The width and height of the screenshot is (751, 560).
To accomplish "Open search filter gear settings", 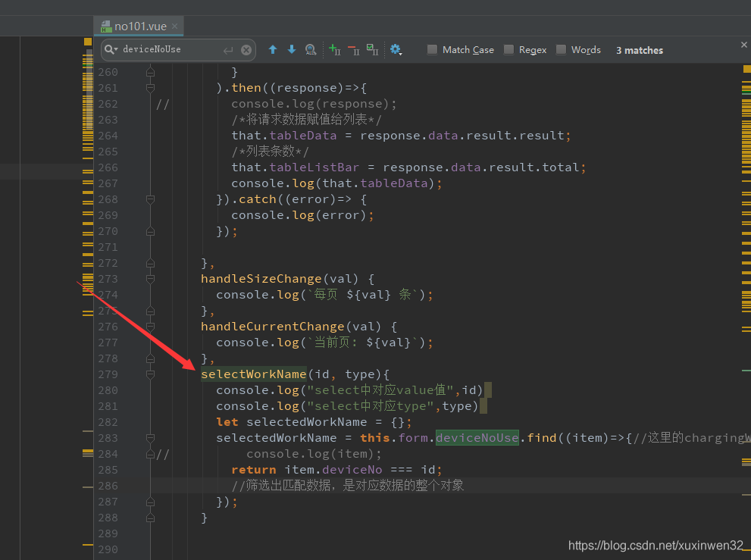I will tap(396, 49).
